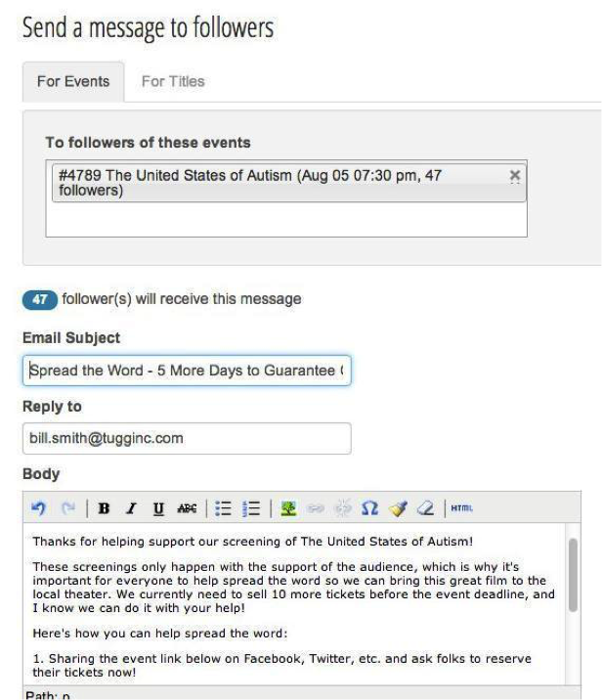This screenshot has height=700, width=602.
Task: Remove The United States of Autism event tag
Action: click(x=514, y=175)
